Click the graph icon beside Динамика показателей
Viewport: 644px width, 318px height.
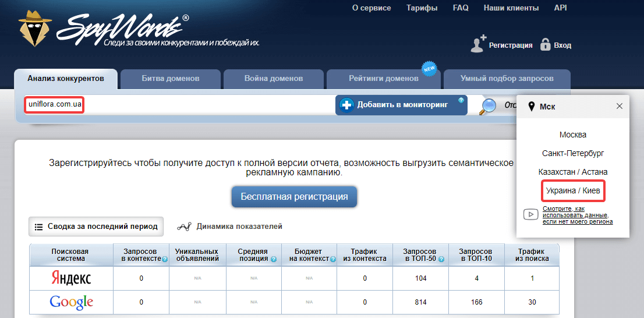pyautogui.click(x=185, y=227)
